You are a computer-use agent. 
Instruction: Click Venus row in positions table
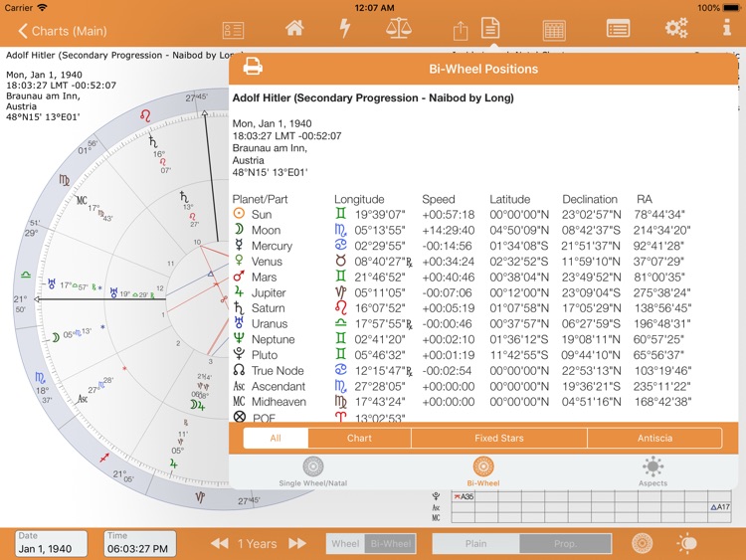pos(462,262)
